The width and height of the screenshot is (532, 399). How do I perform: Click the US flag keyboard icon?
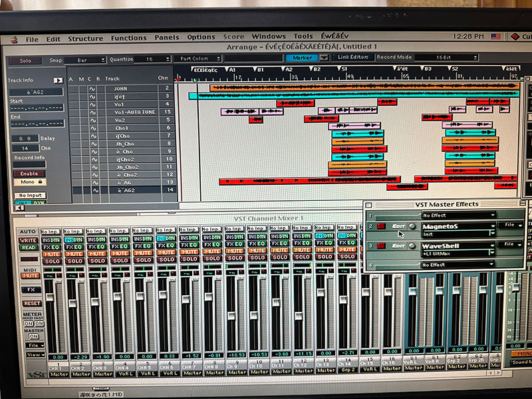click(495, 37)
